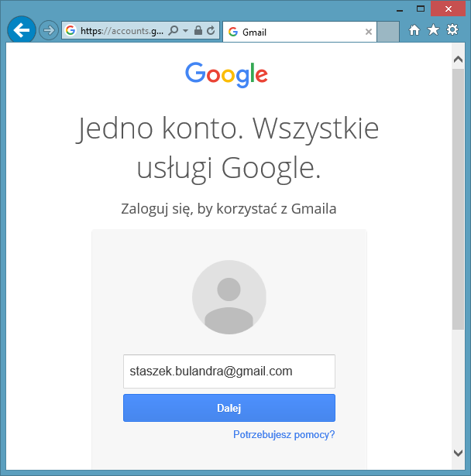Close the Gmail tab
Image resolution: width=471 pixels, height=476 pixels.
[x=369, y=32]
